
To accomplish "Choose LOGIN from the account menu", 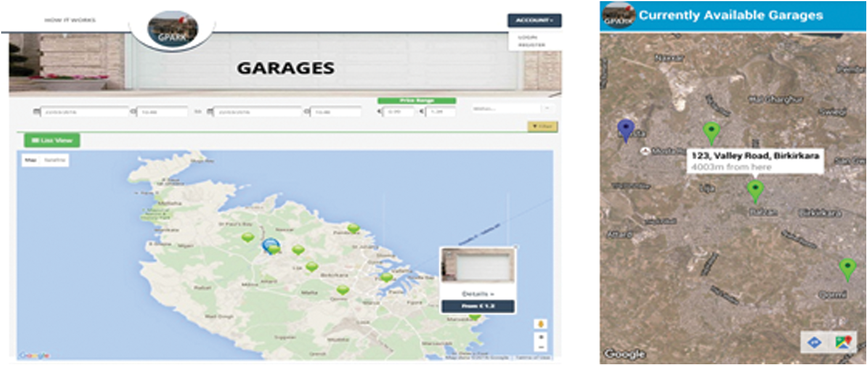I will pos(527,37).
